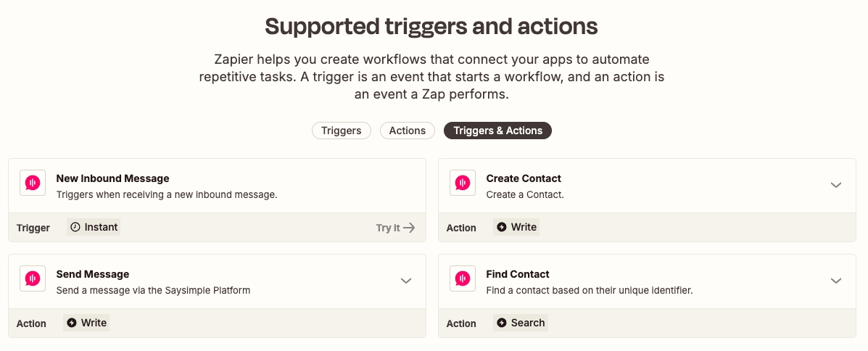
Task: Expand the Find Contact chevron
Action: point(836,281)
